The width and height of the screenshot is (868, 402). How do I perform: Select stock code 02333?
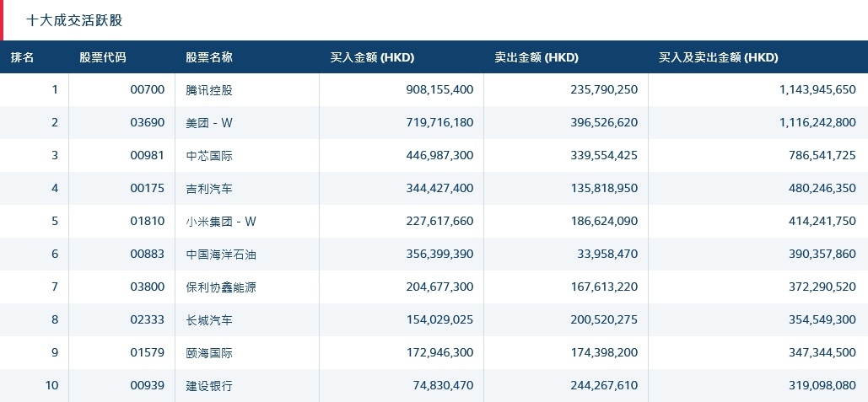pos(148,320)
